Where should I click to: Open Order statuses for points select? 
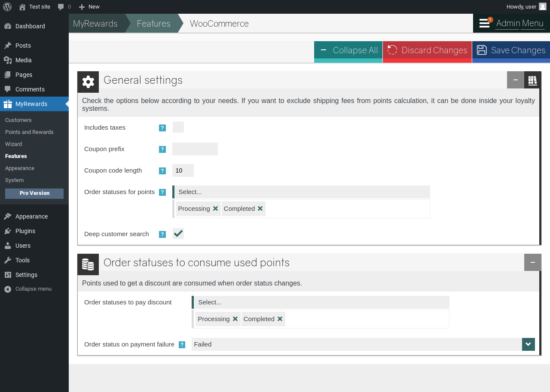point(301,192)
